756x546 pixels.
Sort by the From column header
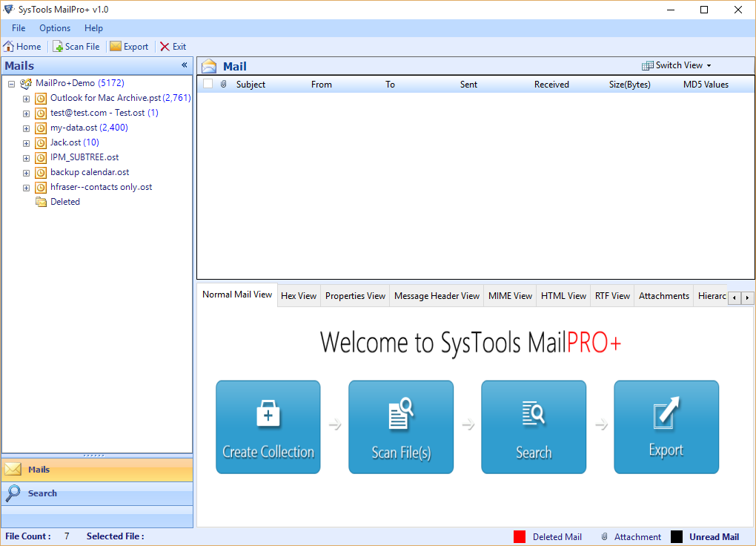[322, 84]
